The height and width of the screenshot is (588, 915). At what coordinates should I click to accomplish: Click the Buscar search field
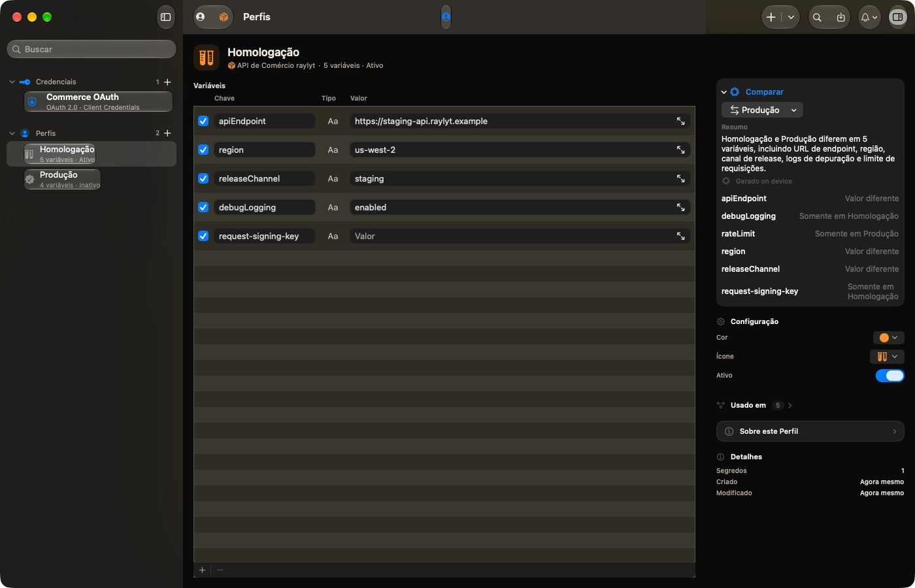point(91,49)
